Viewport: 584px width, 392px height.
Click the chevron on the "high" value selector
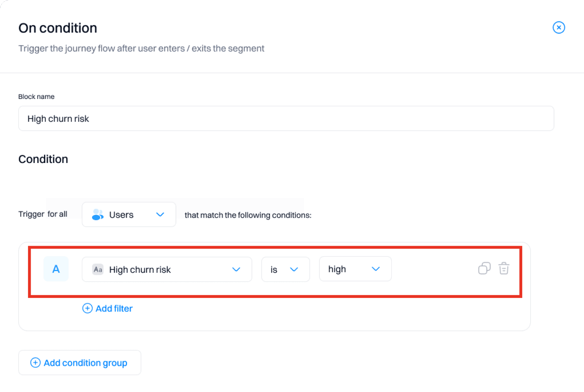coord(375,269)
